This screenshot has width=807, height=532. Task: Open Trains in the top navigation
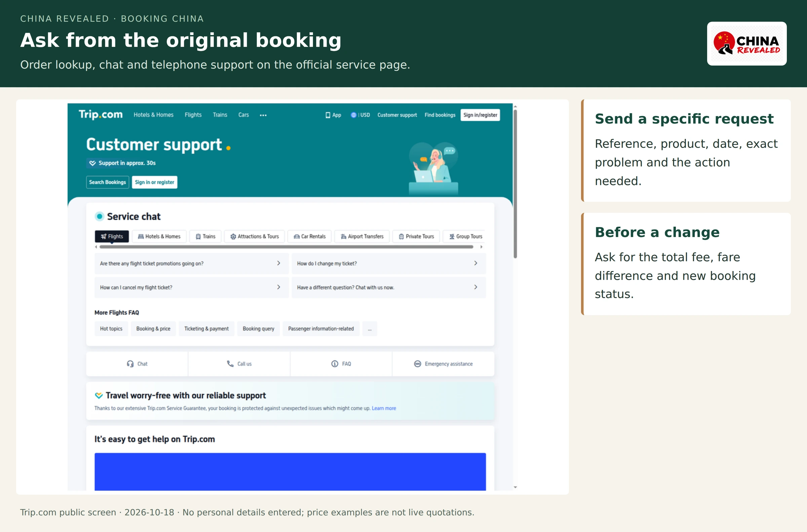tap(220, 115)
